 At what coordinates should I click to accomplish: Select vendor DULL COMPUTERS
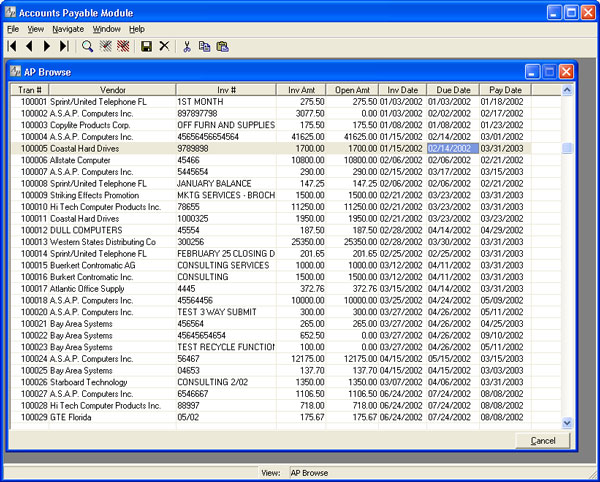(86, 230)
